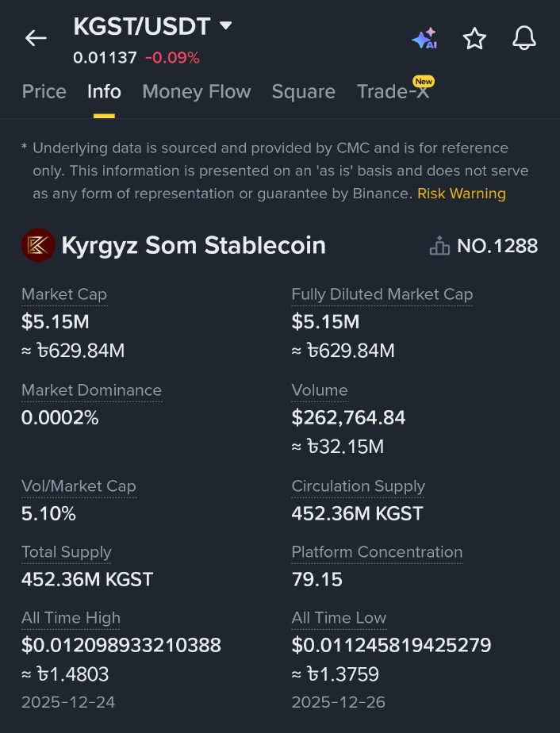Open price alert bell icon
This screenshot has width=560, height=733.
coord(524,38)
